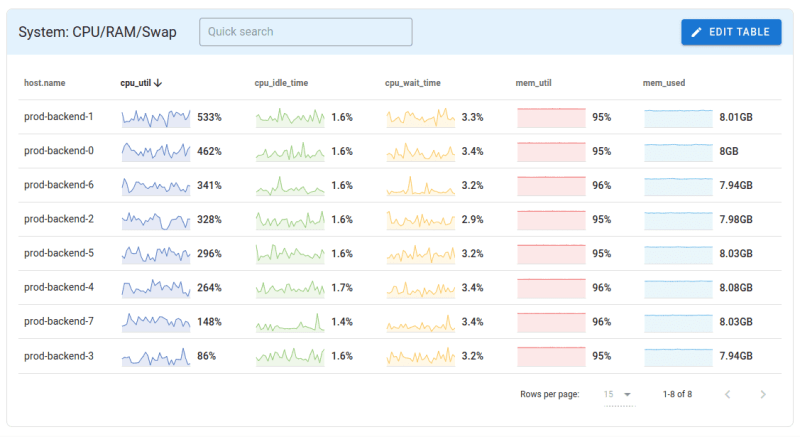Image resolution: width=800 pixels, height=437 pixels.
Task: Select the prod-backend-2 host name
Action: (59, 220)
